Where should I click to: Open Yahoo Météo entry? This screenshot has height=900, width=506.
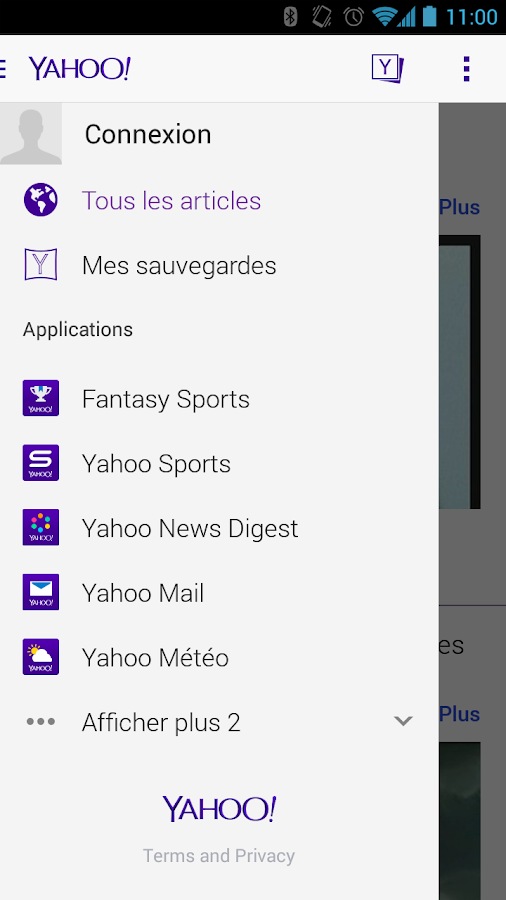click(x=155, y=658)
